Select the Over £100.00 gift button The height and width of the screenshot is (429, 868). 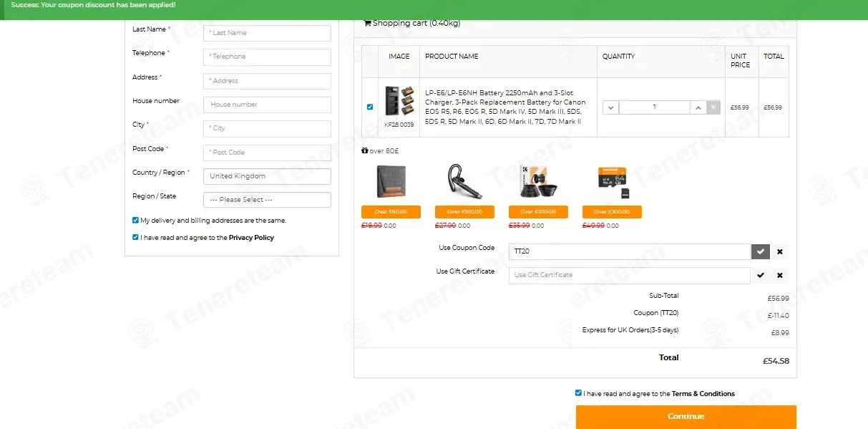pos(464,212)
